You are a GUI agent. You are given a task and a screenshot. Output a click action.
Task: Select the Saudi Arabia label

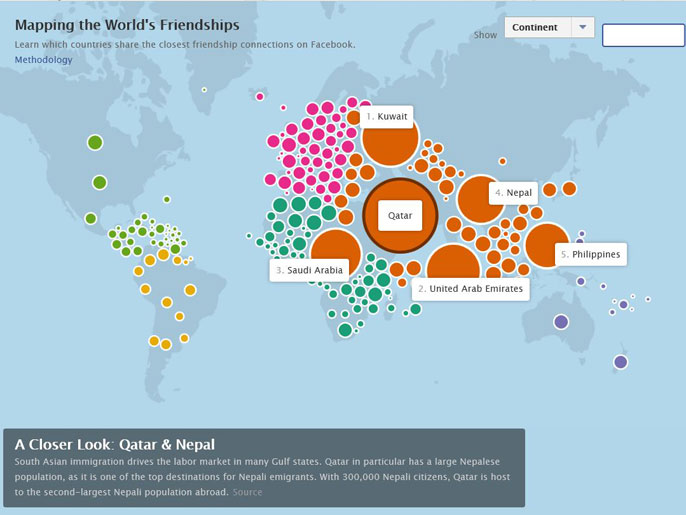click(x=309, y=270)
